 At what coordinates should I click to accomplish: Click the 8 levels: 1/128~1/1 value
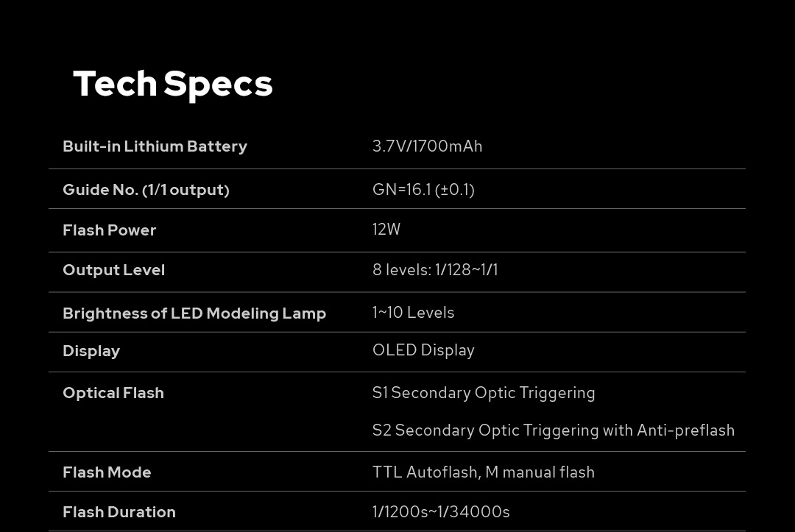(x=435, y=270)
